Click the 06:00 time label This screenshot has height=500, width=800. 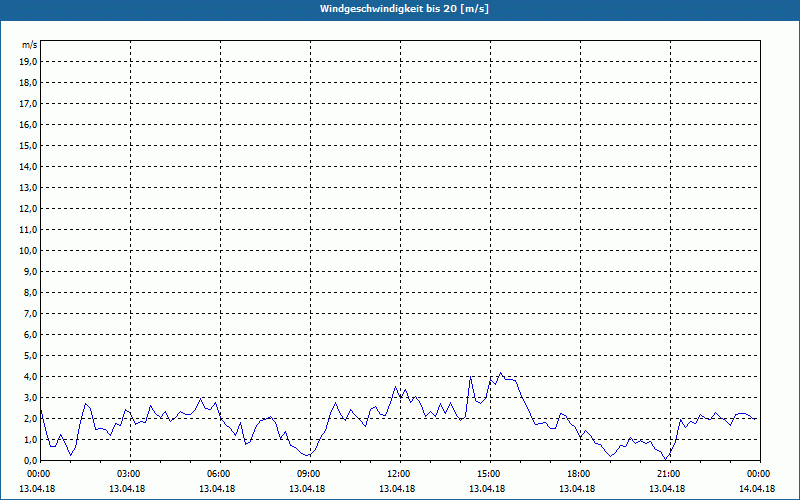point(220,474)
